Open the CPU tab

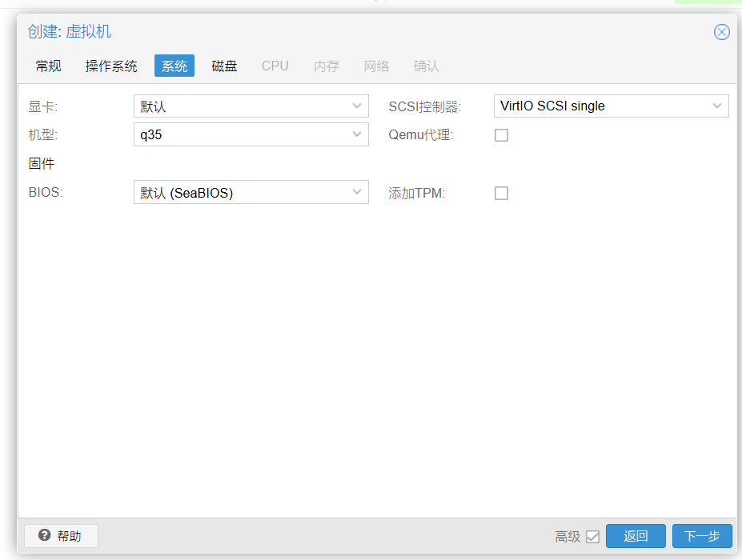pos(275,66)
